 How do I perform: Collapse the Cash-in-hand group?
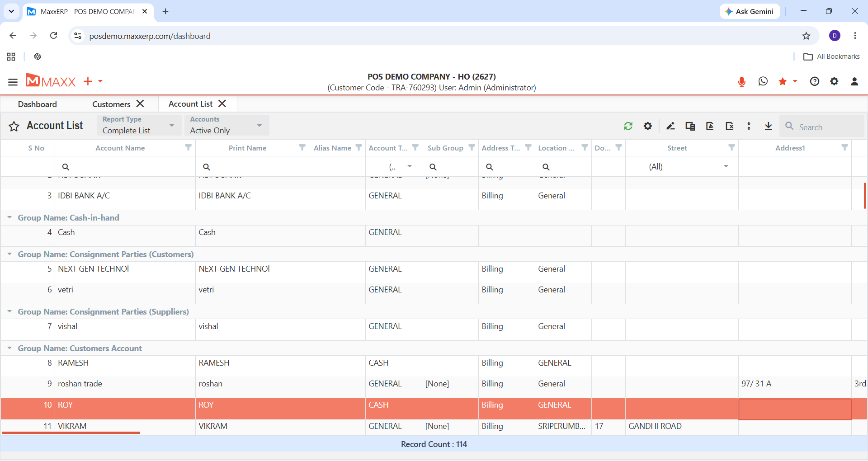9,217
